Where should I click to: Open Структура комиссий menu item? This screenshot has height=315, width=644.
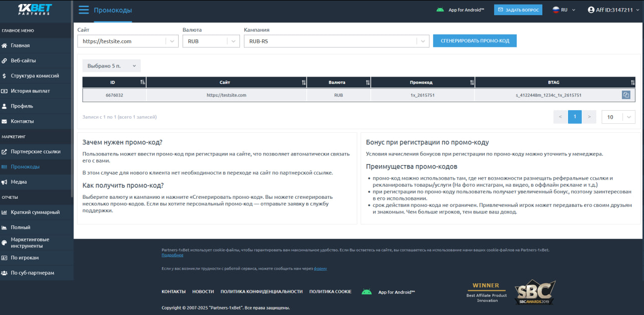click(x=35, y=76)
